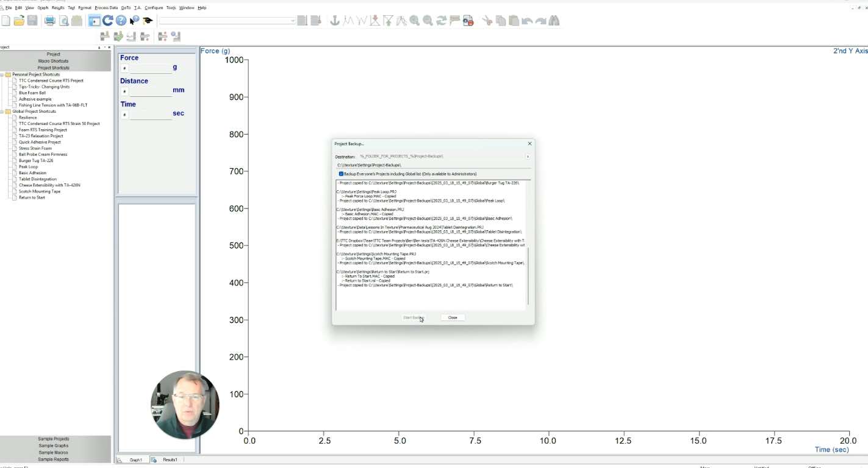Select the Zoom In magnifier tool
Screen dimensions: 868x468
click(414, 20)
